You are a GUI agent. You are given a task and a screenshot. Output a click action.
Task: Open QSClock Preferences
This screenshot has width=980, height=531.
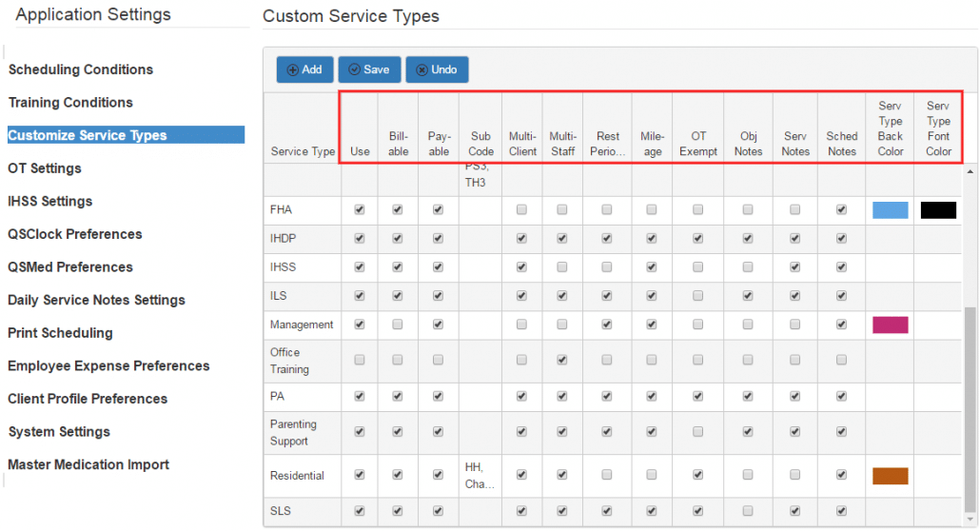[x=75, y=234]
